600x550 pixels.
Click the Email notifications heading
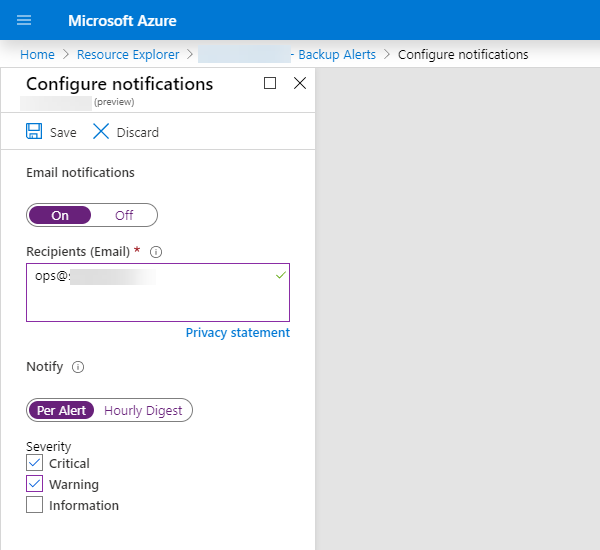coord(80,173)
